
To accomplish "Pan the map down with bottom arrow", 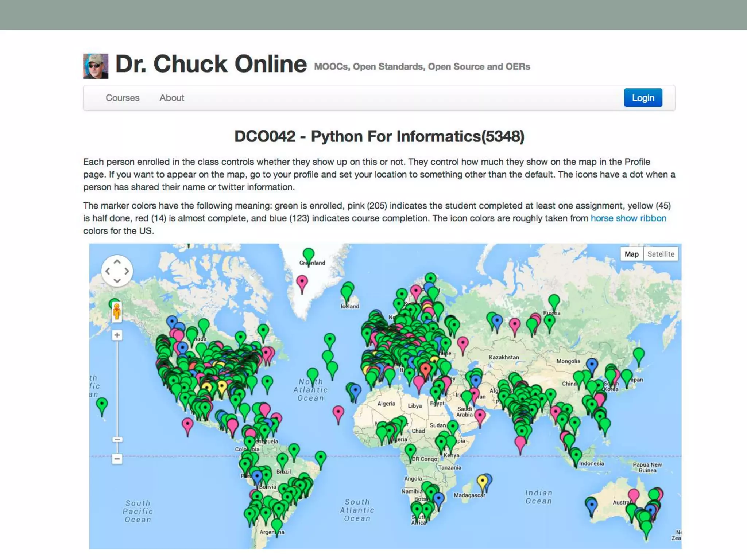I will pos(117,280).
